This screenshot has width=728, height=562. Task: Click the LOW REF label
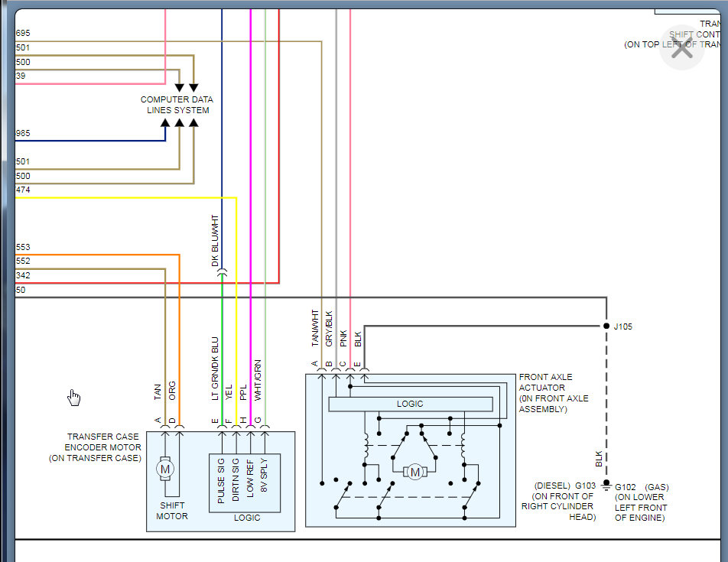coord(250,479)
